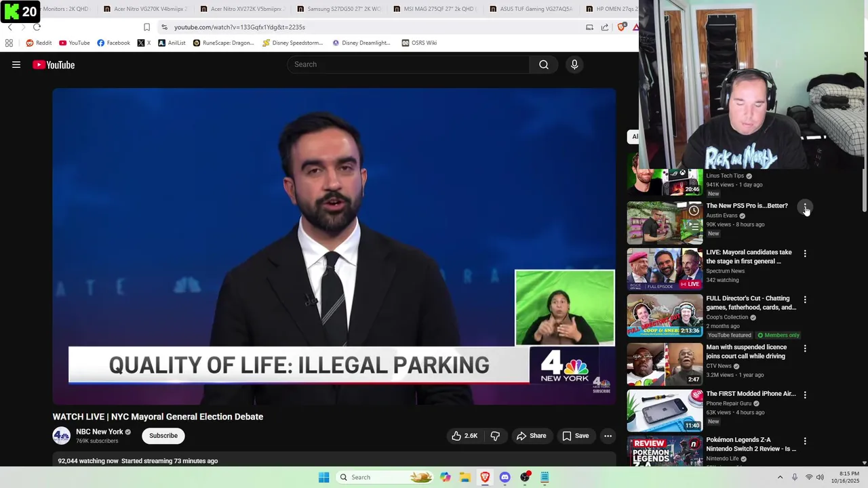The width and height of the screenshot is (868, 488).
Task: Open The New PS5 Pro is...Better? thumbnail
Action: click(x=665, y=223)
